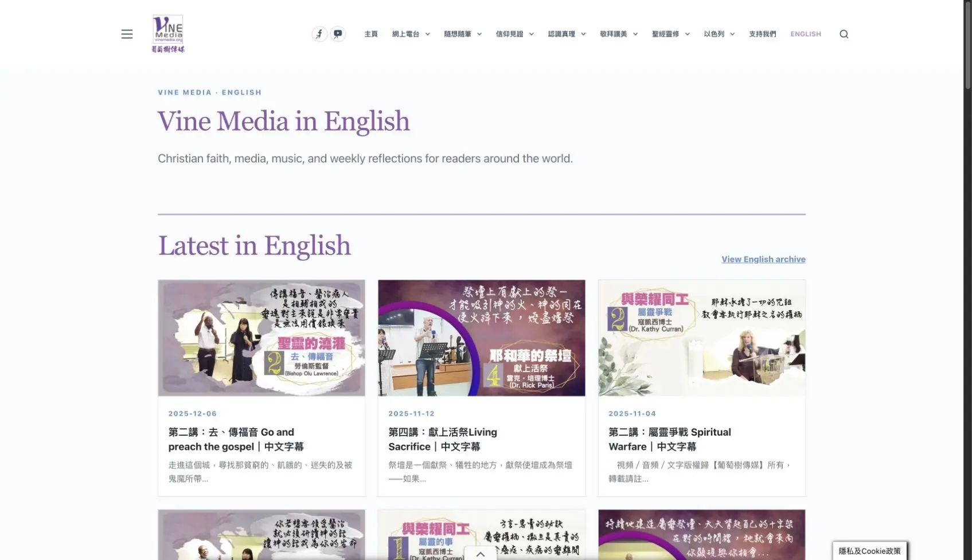Click the Latest in English heading
Viewport: 972px width, 560px height.
[254, 245]
